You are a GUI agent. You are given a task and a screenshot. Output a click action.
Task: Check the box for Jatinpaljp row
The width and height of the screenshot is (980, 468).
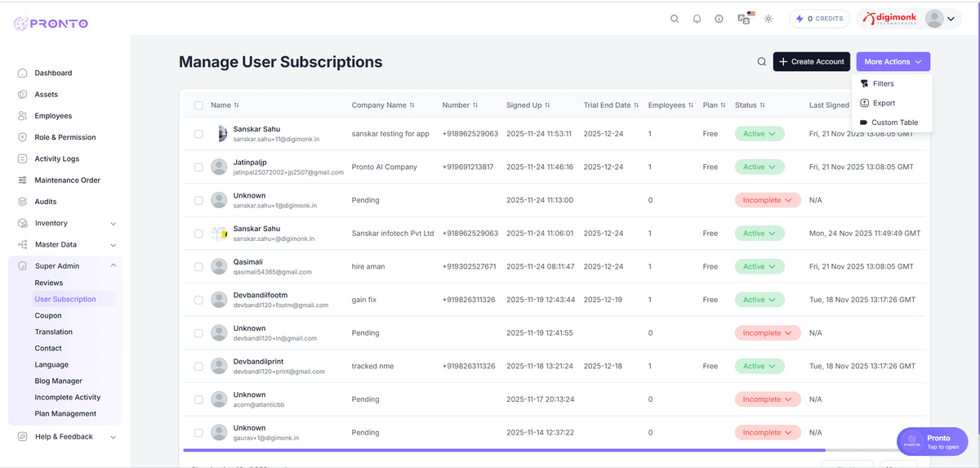[198, 167]
